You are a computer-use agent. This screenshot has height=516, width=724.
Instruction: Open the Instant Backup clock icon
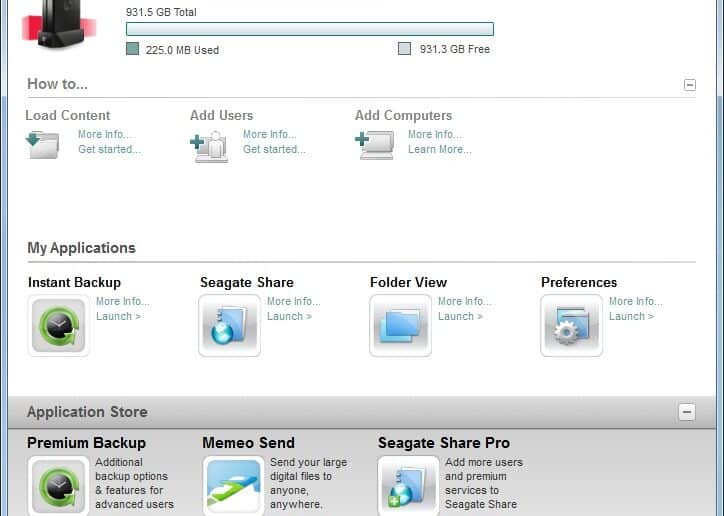[59, 325]
